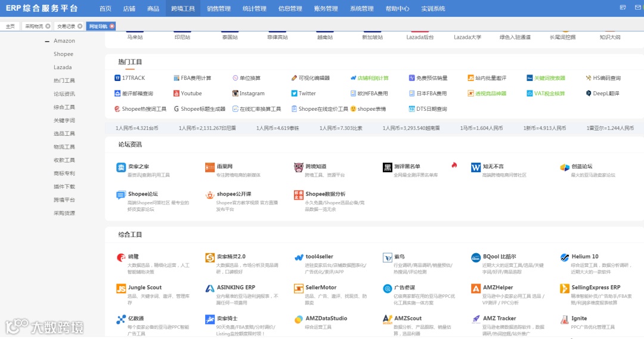This screenshot has width=644, height=339.
Task: Close the 交易记录 tab
Action: pos(80,26)
